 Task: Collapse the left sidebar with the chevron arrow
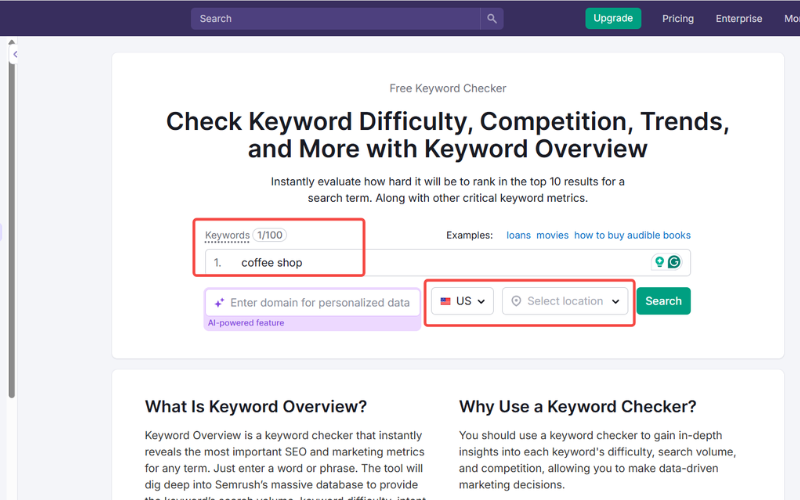click(15, 54)
